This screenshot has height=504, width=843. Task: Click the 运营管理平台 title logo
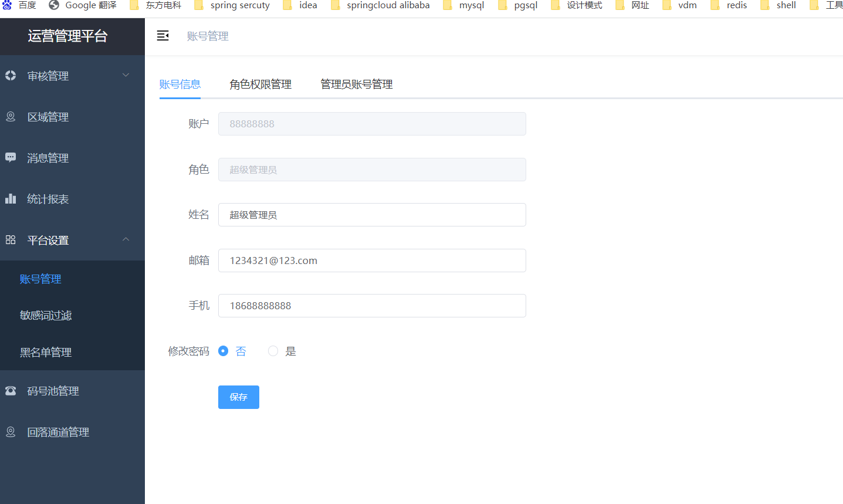pyautogui.click(x=68, y=36)
